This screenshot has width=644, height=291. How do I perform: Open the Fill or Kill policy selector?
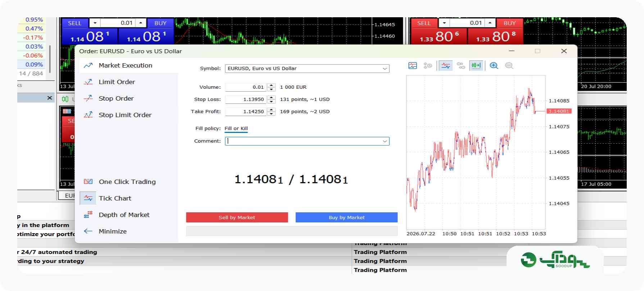[236, 129]
